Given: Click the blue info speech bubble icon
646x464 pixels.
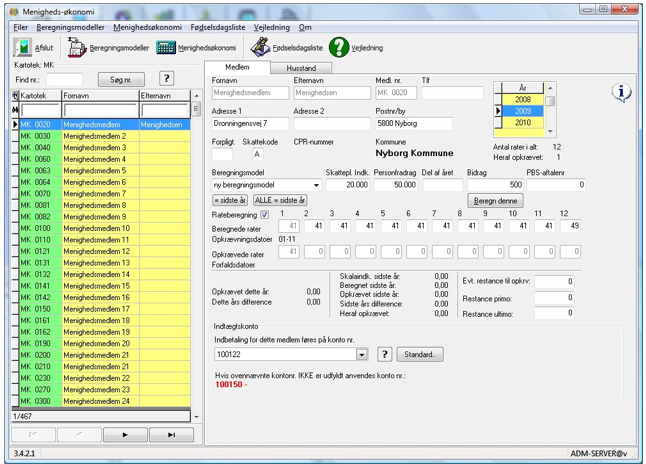Looking at the screenshot, I should click(622, 92).
